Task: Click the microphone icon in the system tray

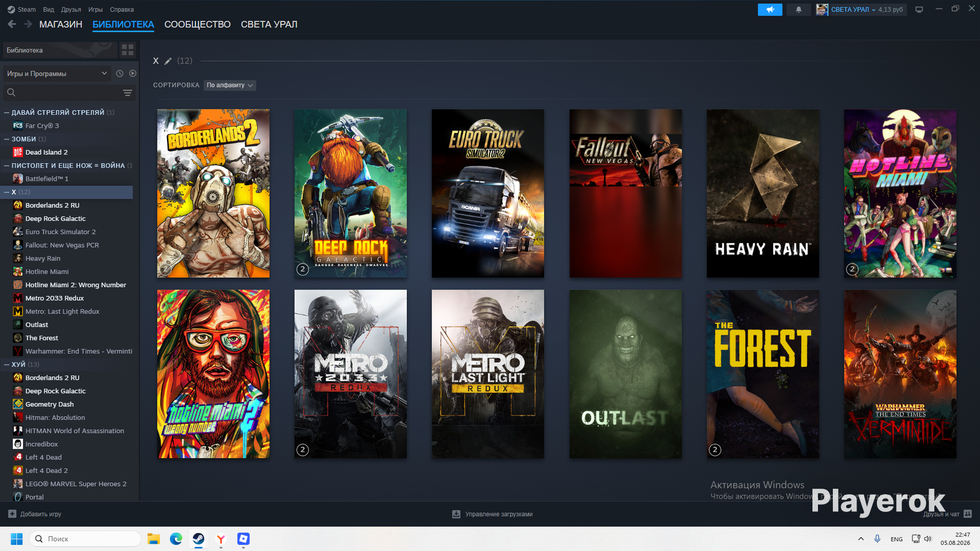Action: click(x=877, y=539)
